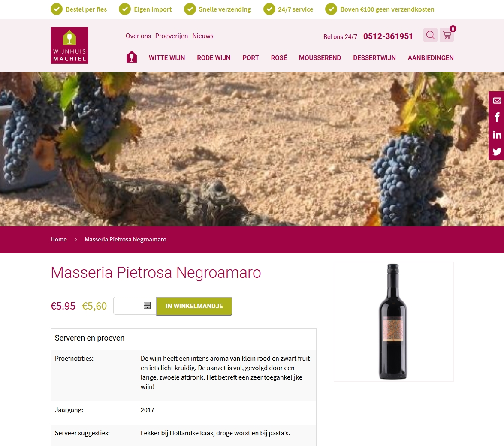
Task: Increase quantity with the stepper arrows
Action: [147, 304]
